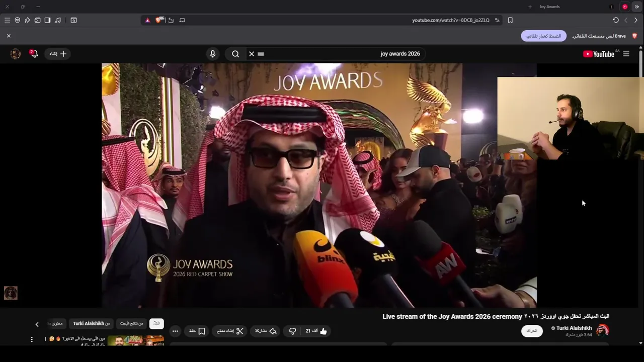Like the video with thumbs up

(x=316, y=331)
